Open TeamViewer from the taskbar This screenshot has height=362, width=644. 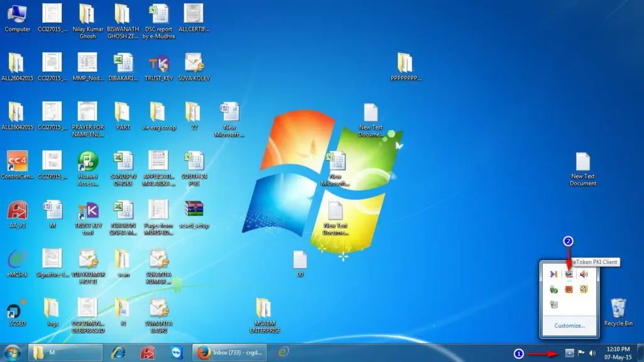[x=177, y=353]
